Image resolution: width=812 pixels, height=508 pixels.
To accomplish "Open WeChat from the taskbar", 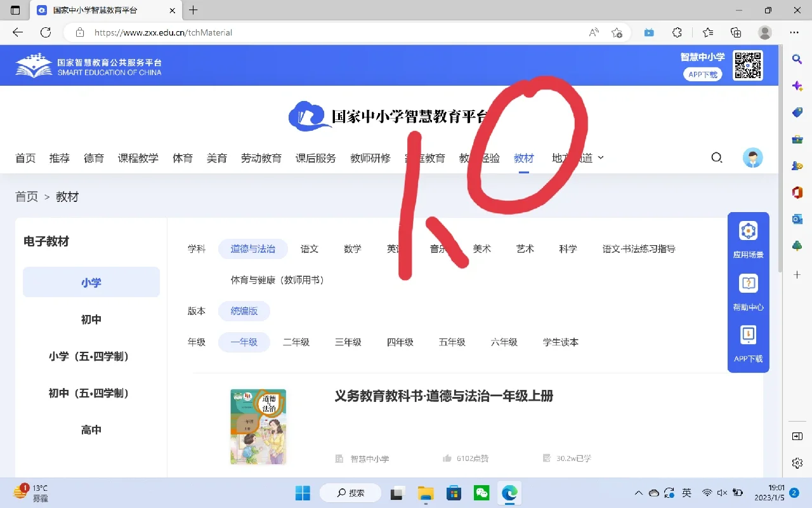I will 482,493.
